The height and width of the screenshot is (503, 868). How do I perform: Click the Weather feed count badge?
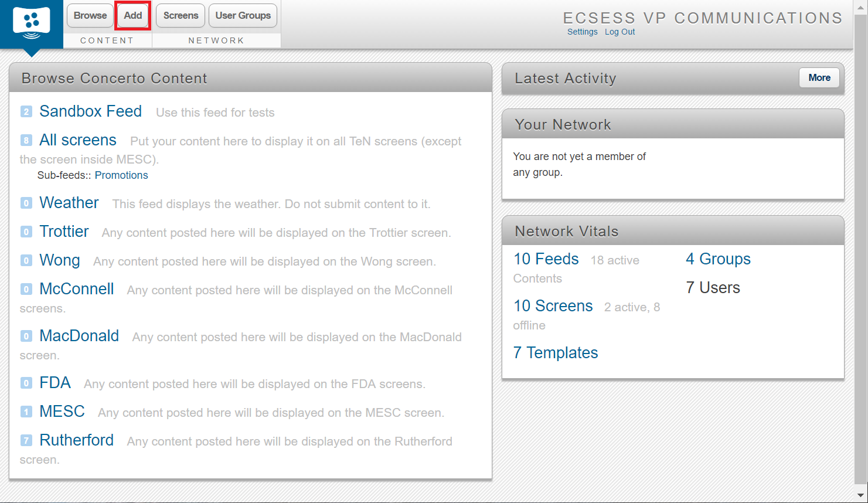(26, 203)
